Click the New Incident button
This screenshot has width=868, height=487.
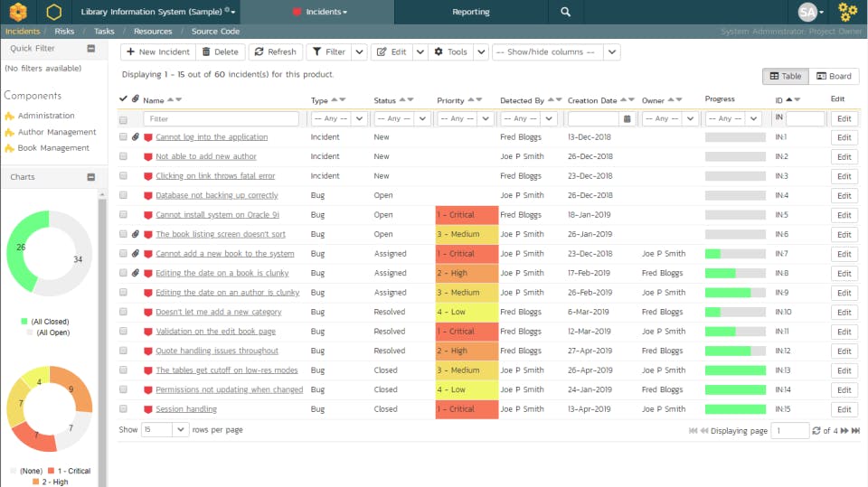point(157,52)
